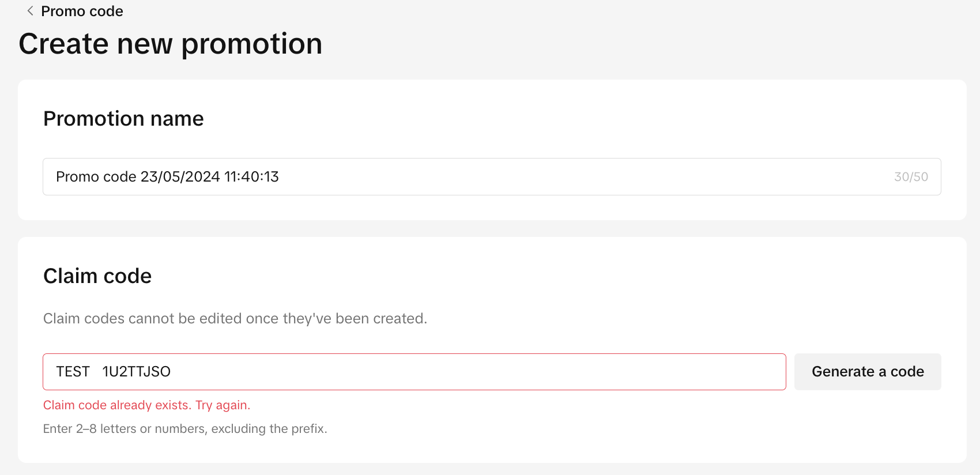Click the Create new promotion heading

tap(170, 44)
